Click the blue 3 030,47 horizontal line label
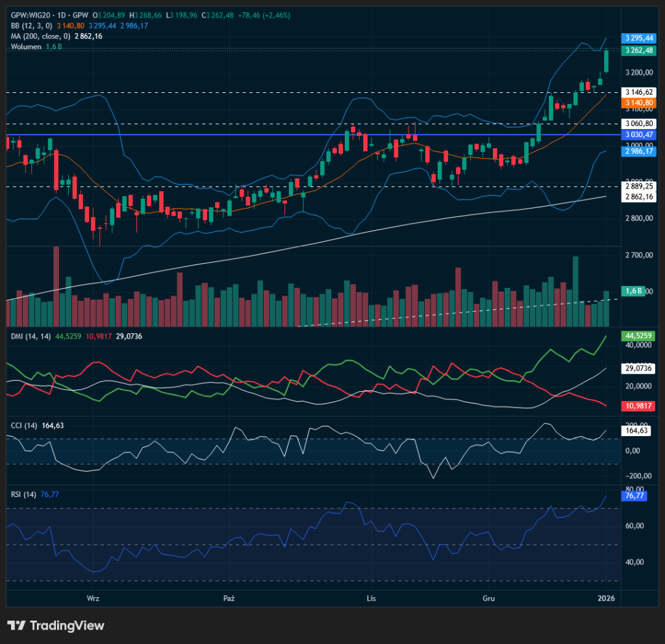665x644 pixels. tap(638, 135)
